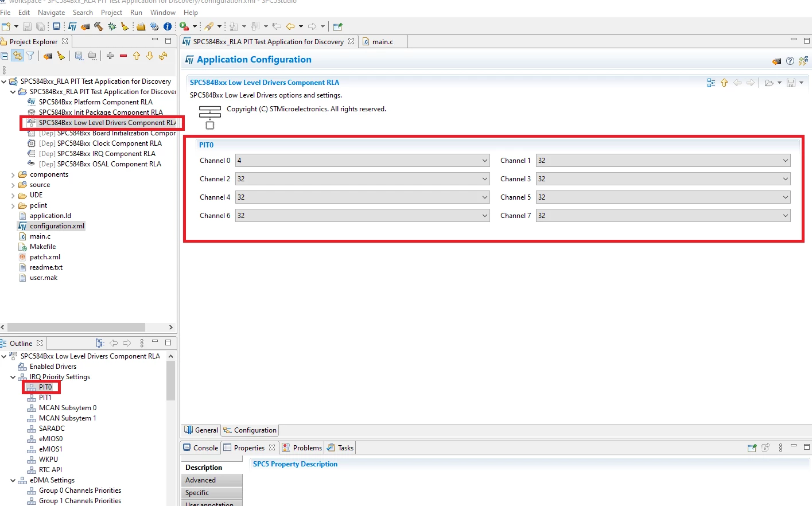Click the gears settings icon in main toolbar
Viewport: 812px width, 506px height.
[x=154, y=26]
